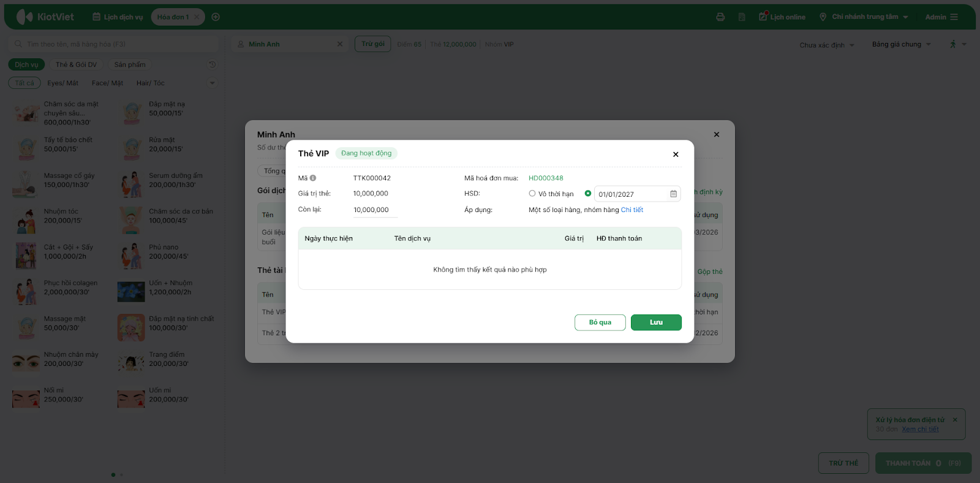Click the Trừ gói button
The width and height of the screenshot is (980, 483).
(x=373, y=44)
